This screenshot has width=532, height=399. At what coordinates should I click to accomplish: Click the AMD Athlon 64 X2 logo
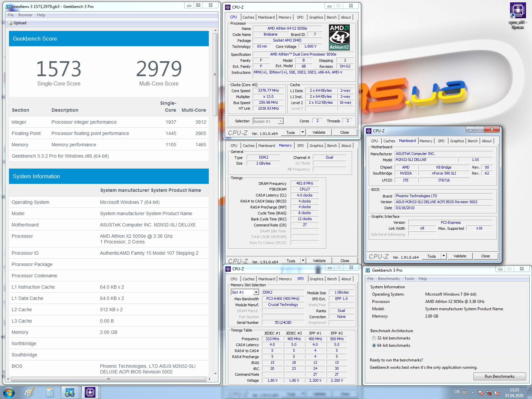click(x=339, y=38)
